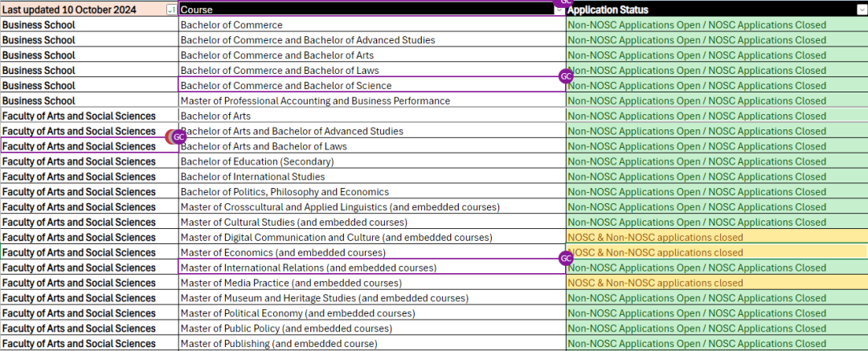Select the status cell in the Bachelor of Arts and Bachelor of Advanced Studies row
The width and height of the screenshot is (868, 351).
pos(717,131)
